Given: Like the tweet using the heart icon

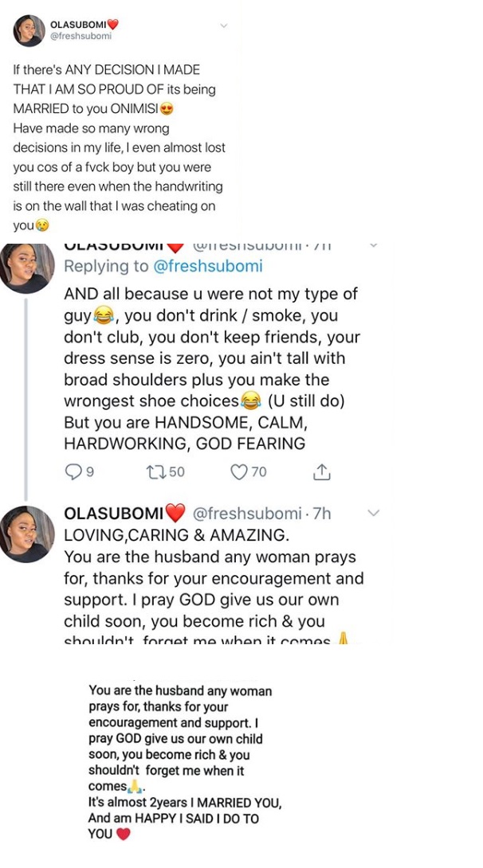Looking at the screenshot, I should pyautogui.click(x=239, y=472).
